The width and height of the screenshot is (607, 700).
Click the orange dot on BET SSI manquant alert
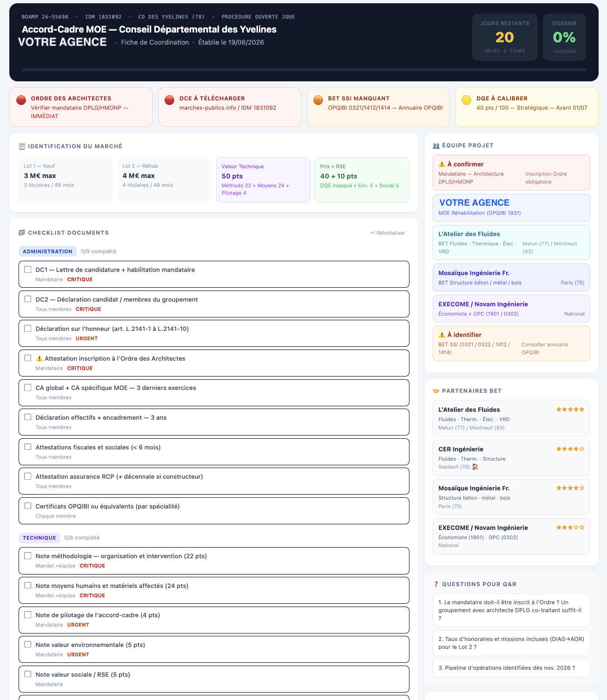318,100
